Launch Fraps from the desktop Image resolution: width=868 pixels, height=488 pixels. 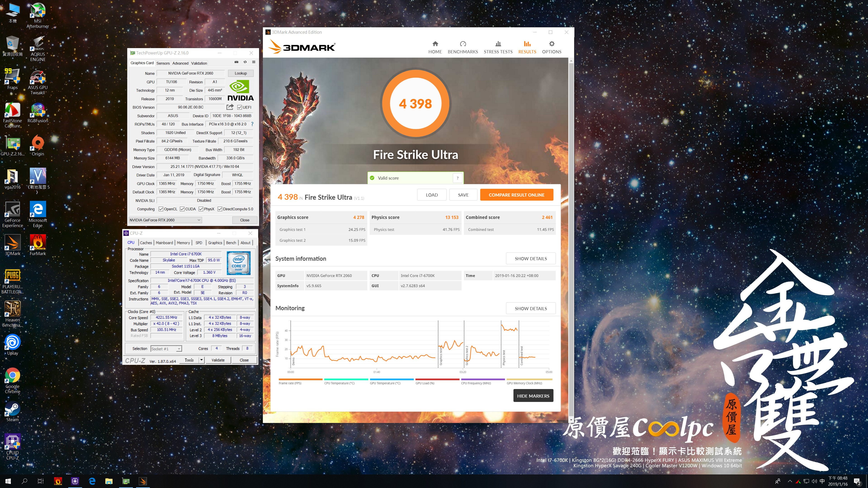click(x=12, y=79)
